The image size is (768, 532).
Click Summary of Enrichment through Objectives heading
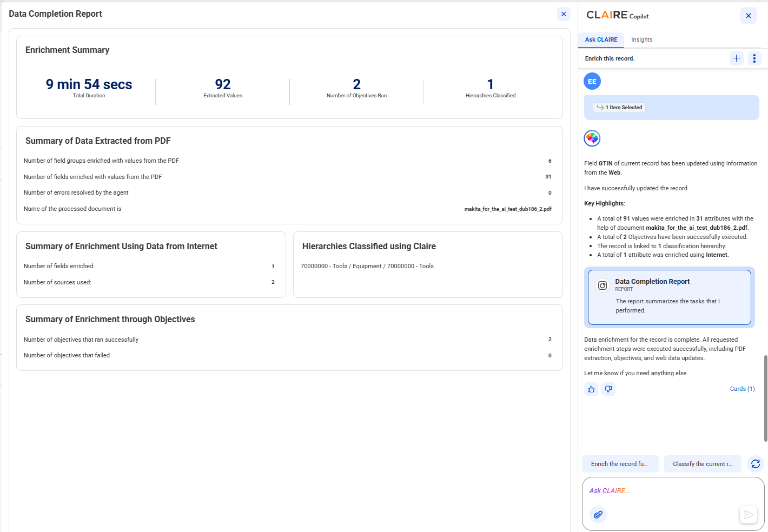110,319
